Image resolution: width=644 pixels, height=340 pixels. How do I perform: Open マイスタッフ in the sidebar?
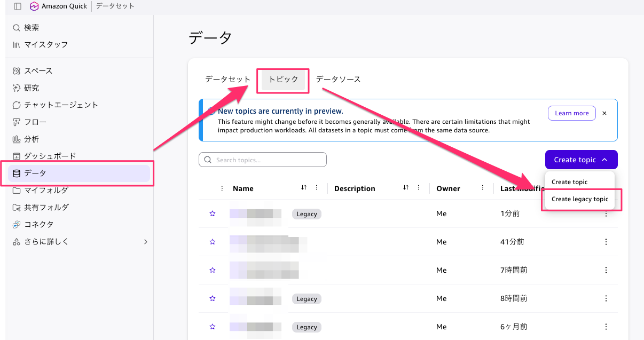coord(46,45)
